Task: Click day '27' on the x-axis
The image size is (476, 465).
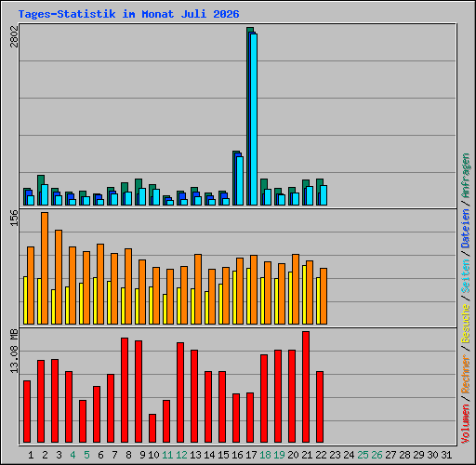Action: coord(390,455)
